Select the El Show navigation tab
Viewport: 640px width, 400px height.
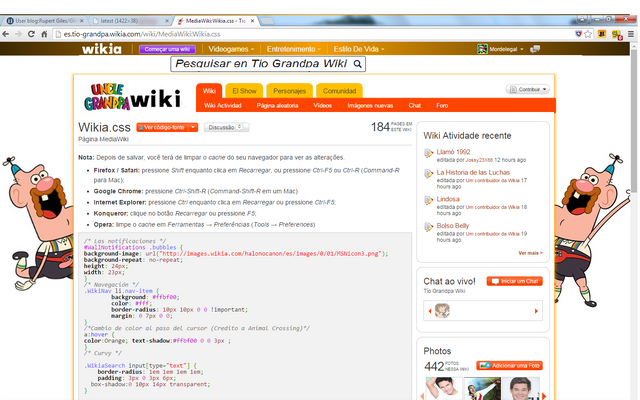tap(244, 91)
